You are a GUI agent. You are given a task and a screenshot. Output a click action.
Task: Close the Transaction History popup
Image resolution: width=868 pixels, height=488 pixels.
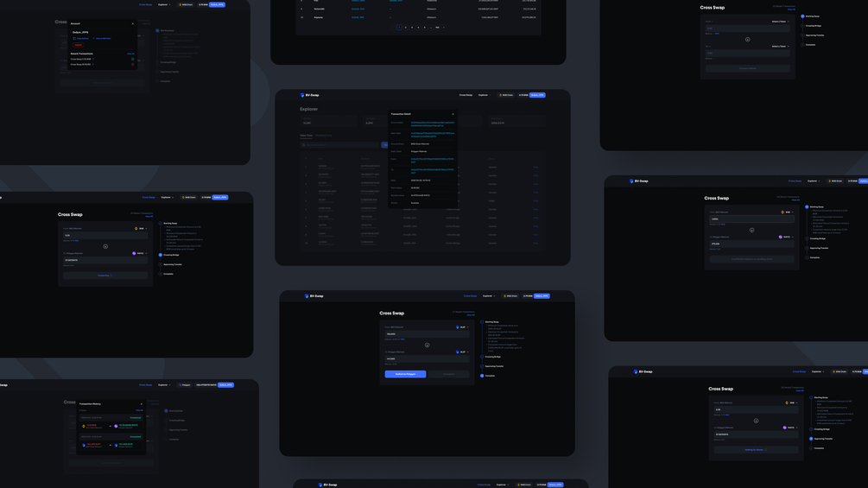[141, 404]
